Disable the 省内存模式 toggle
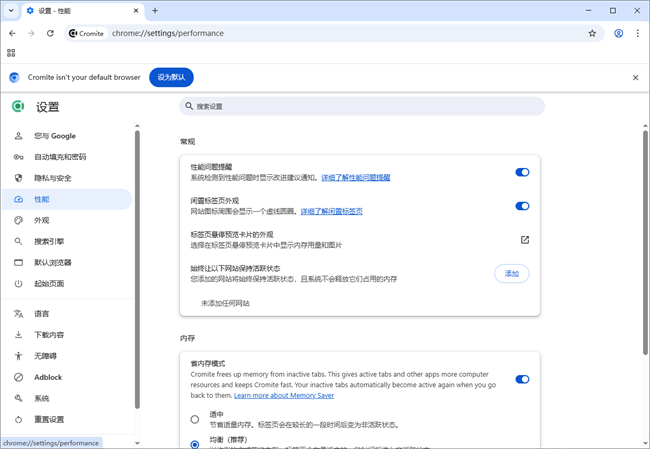 (x=522, y=379)
